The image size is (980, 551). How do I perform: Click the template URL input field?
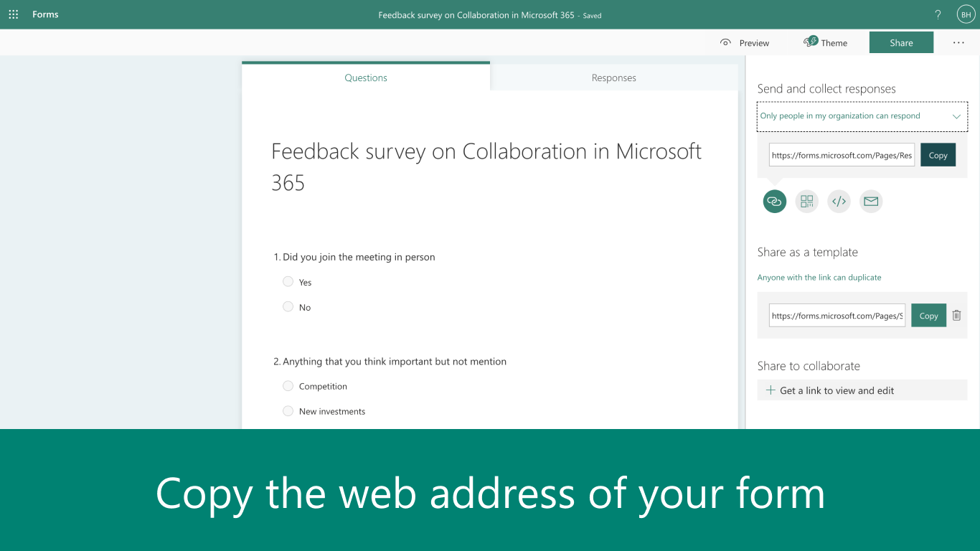click(x=837, y=316)
